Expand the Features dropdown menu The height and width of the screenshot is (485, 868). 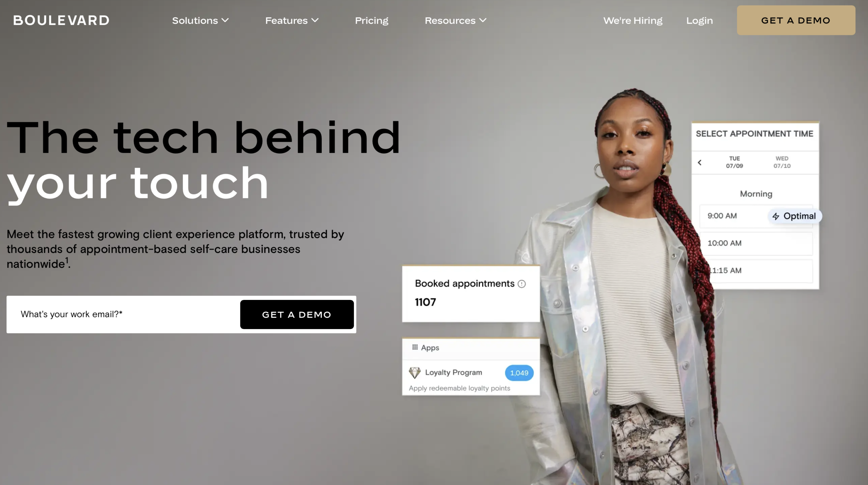292,21
